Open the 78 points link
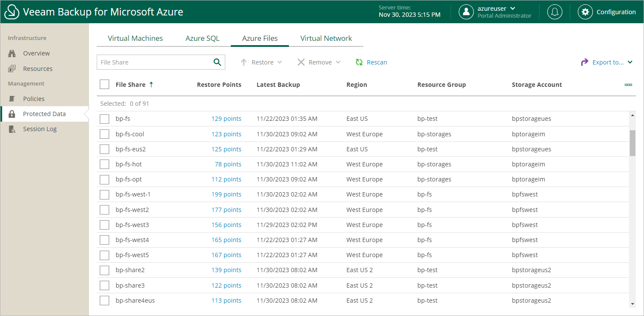 [x=228, y=164]
